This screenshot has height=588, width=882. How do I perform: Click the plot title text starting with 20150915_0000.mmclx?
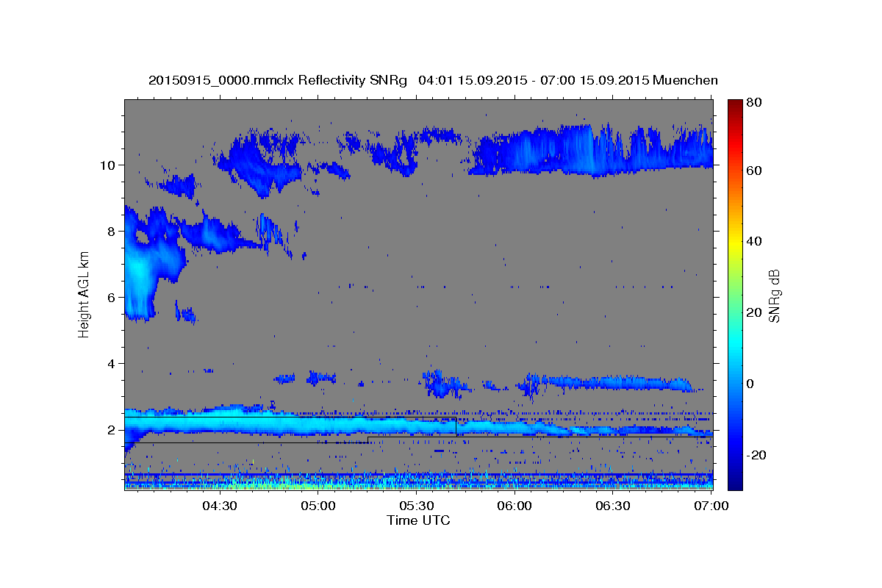coord(433,80)
